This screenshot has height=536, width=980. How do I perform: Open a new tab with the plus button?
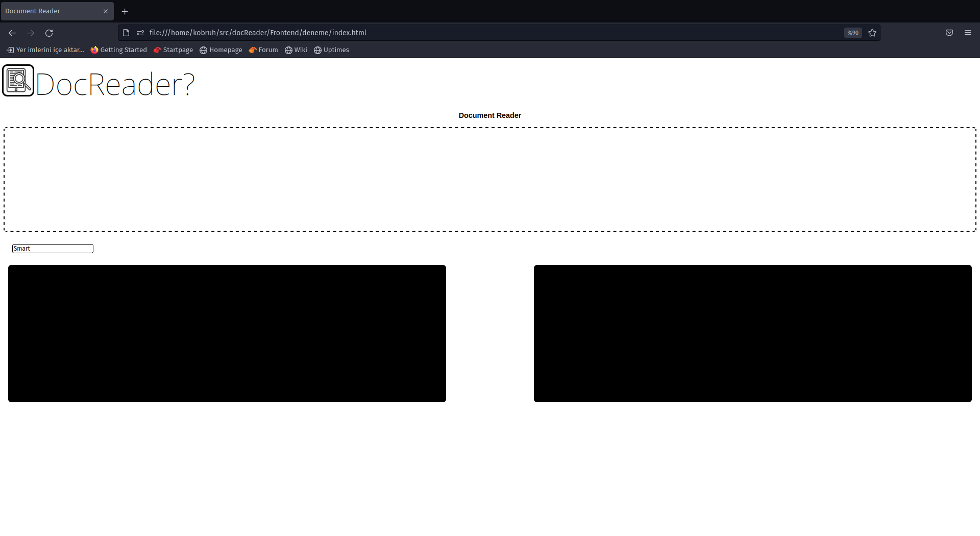(125, 11)
